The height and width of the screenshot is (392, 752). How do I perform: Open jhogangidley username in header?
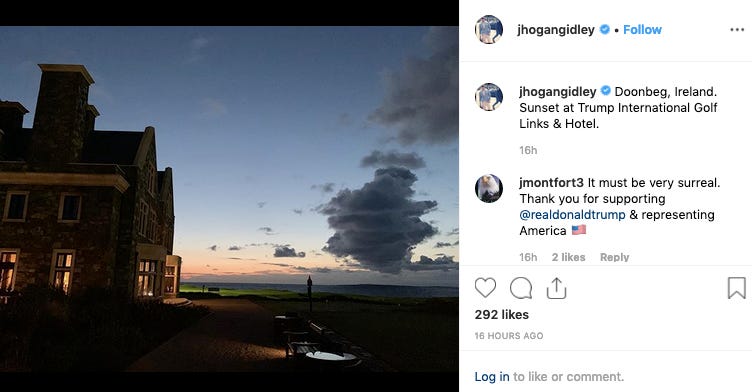coord(556,30)
